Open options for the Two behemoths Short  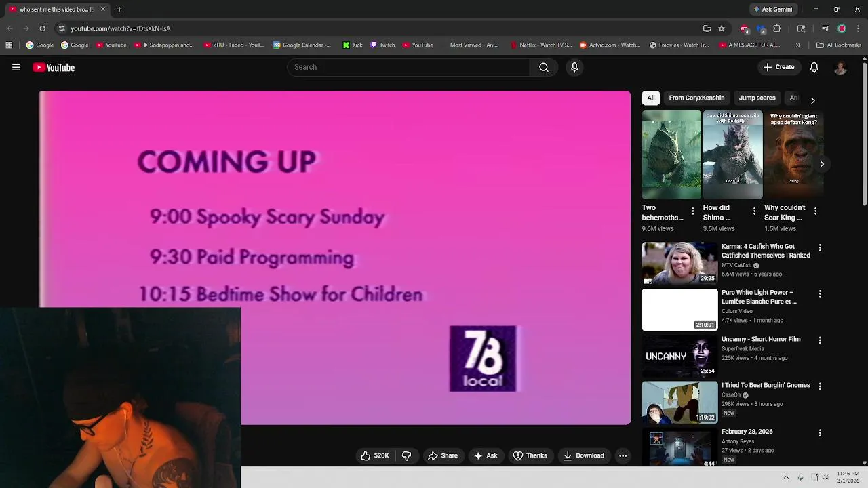pyautogui.click(x=692, y=211)
